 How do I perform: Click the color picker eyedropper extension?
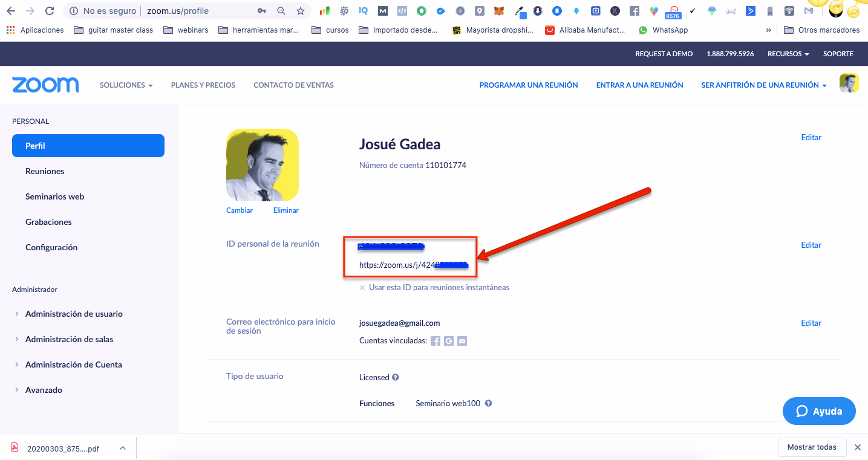(x=519, y=11)
